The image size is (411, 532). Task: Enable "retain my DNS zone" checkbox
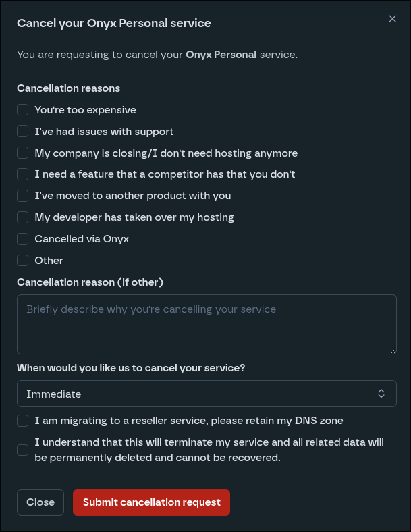point(23,421)
